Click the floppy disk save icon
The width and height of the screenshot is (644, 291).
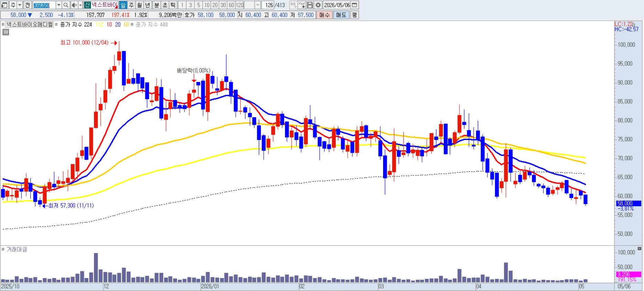pos(310,5)
